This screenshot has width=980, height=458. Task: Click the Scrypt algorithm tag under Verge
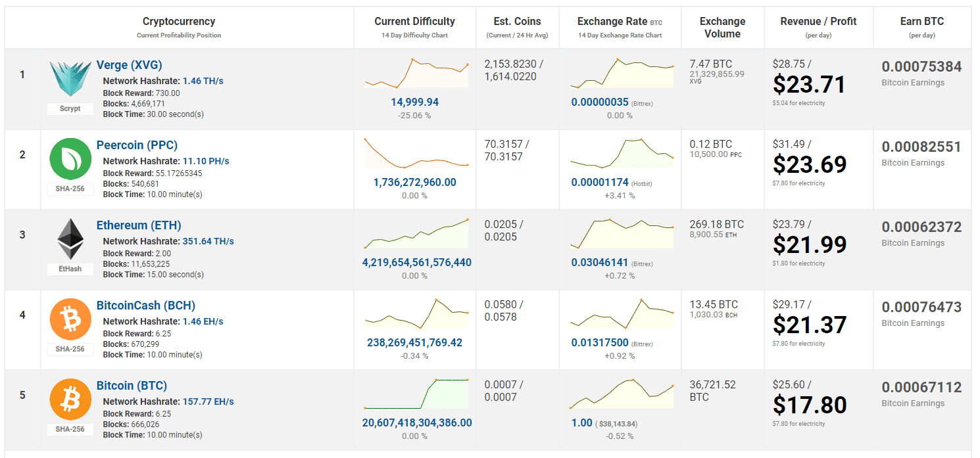click(70, 108)
